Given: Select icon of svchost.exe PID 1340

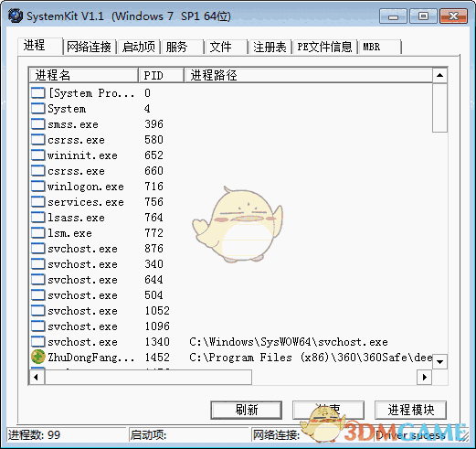Looking at the screenshot, I should click(x=38, y=342).
